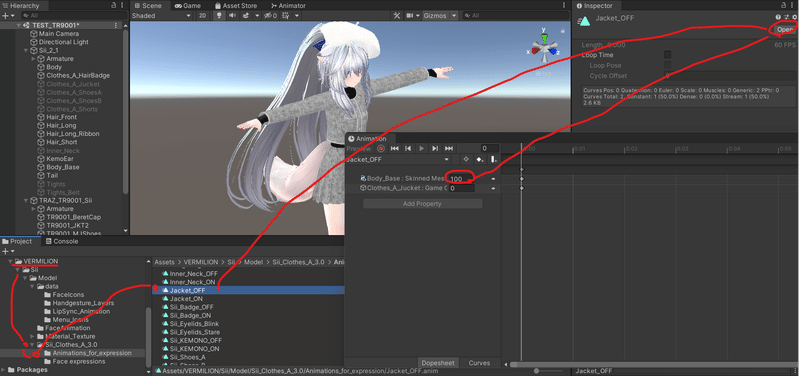The image size is (800, 376).
Task: Click Hierarchy panel lock icon
Action: pos(113,5)
